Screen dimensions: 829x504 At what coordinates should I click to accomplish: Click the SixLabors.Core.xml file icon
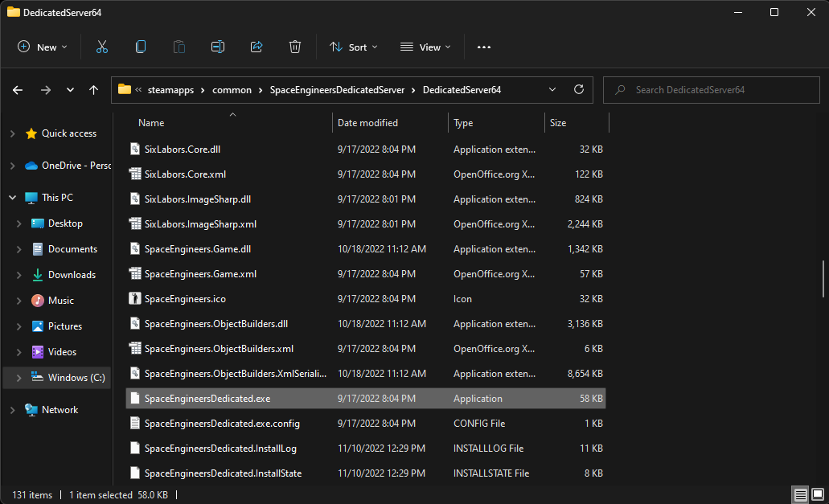pyautogui.click(x=135, y=174)
